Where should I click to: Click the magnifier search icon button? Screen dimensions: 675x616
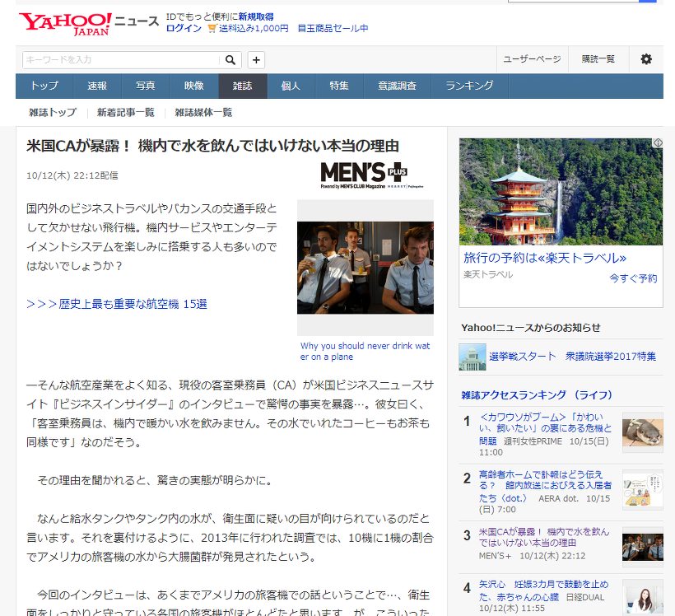tap(230, 59)
